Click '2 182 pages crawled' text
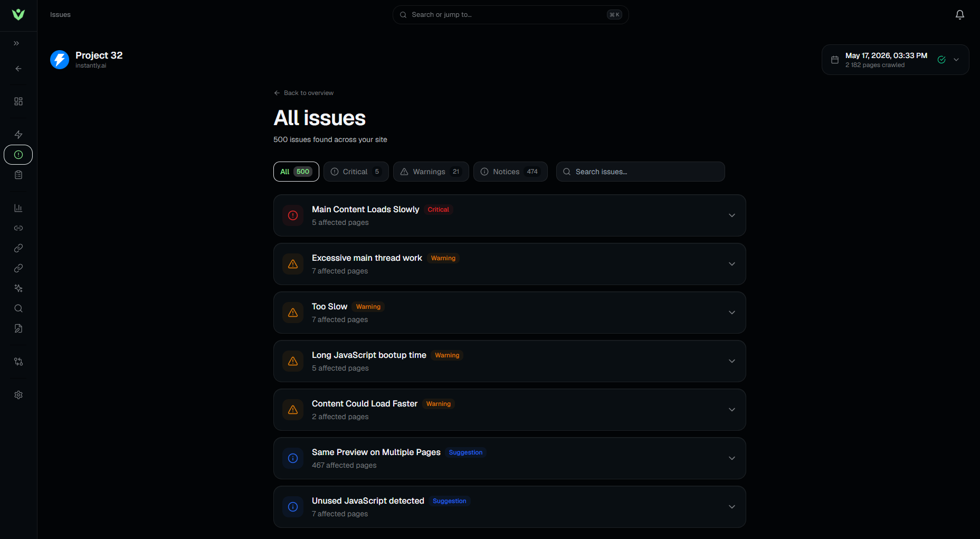 [875, 65]
